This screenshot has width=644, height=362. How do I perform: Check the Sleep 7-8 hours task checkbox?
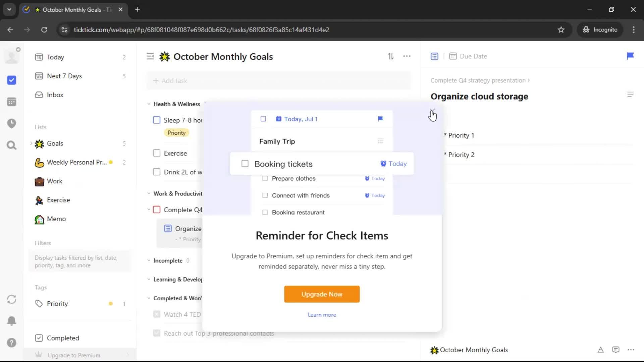[x=157, y=120]
